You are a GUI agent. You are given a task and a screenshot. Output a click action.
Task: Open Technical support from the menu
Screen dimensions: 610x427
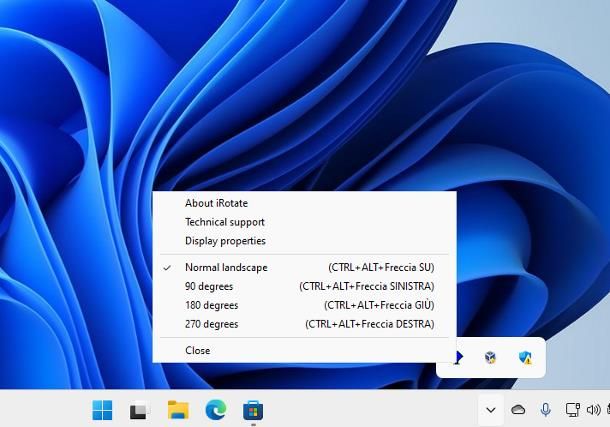click(304, 222)
